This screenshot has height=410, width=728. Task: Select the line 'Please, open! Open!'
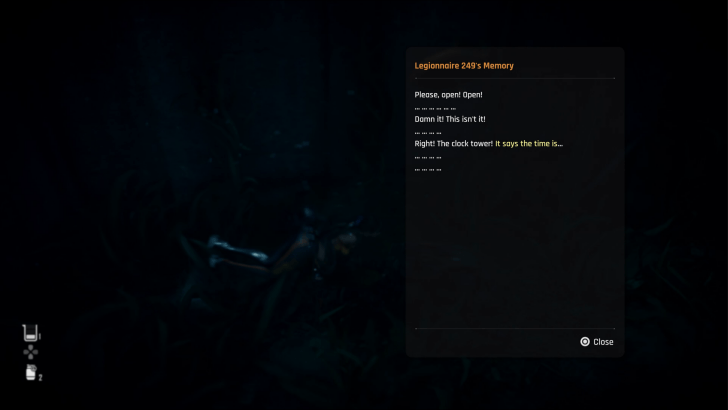[448, 95]
